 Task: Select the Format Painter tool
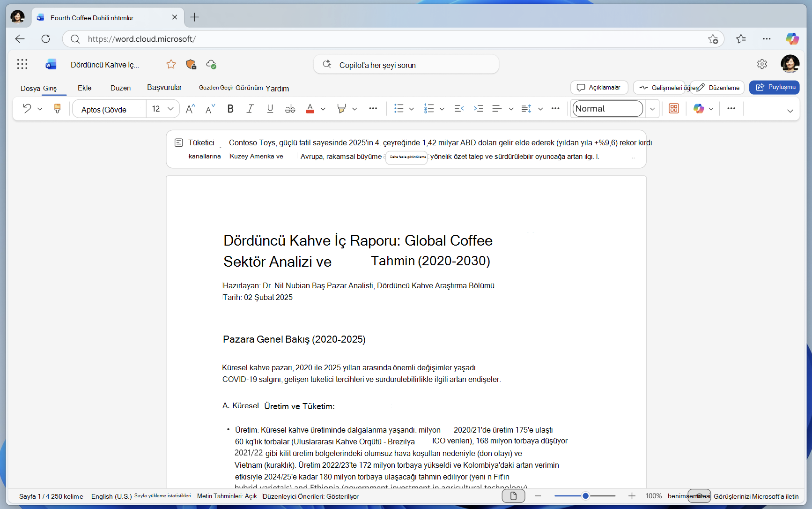pyautogui.click(x=57, y=109)
